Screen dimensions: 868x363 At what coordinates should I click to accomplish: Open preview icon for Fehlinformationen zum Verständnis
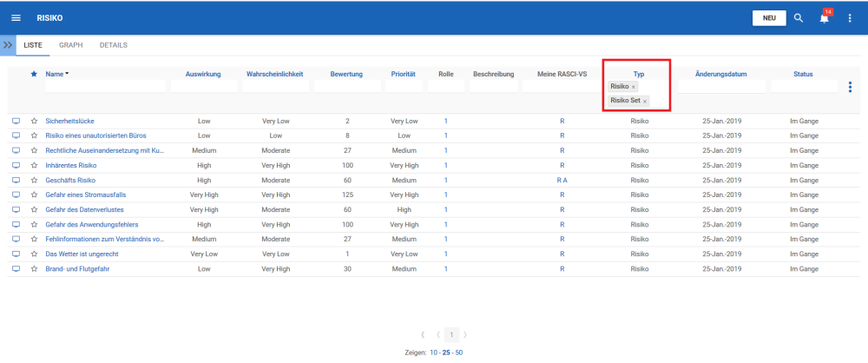16,239
